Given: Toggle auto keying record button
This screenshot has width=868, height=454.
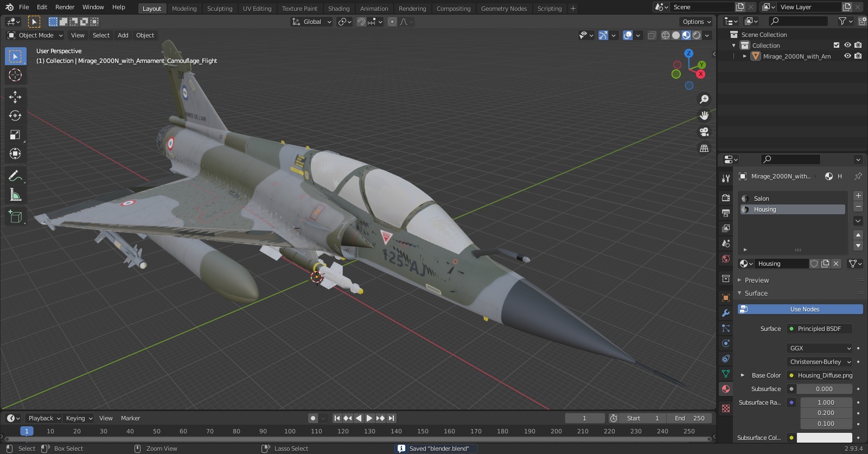Looking at the screenshot, I should [x=313, y=418].
